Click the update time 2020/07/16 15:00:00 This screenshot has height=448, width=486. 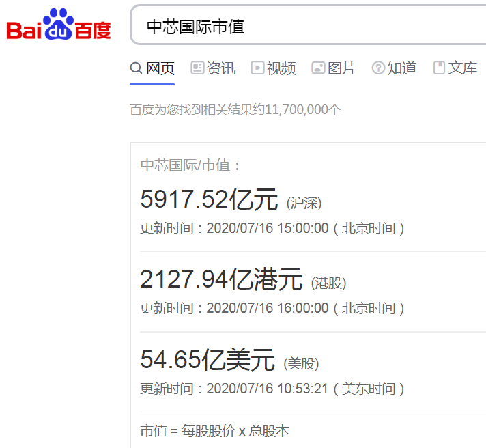(268, 228)
